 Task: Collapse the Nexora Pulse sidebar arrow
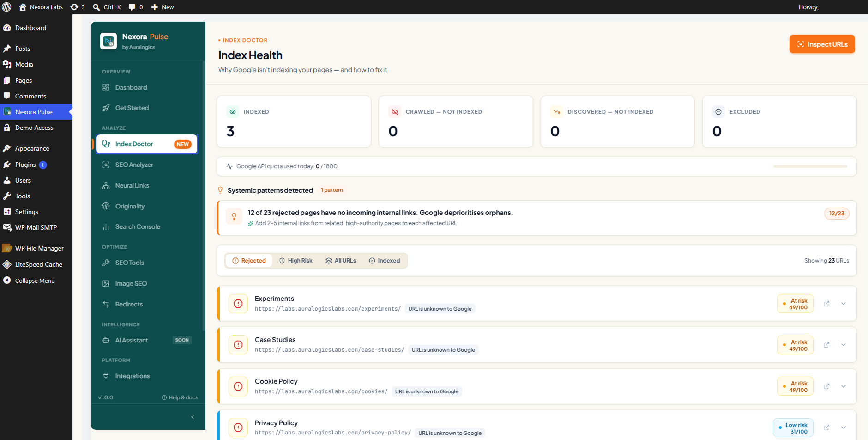(x=193, y=417)
